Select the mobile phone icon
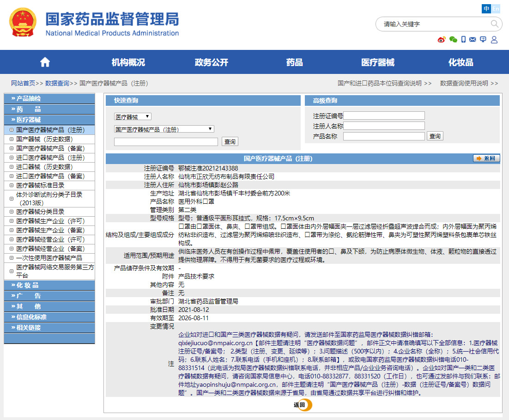509x420 pixels. tap(463, 40)
